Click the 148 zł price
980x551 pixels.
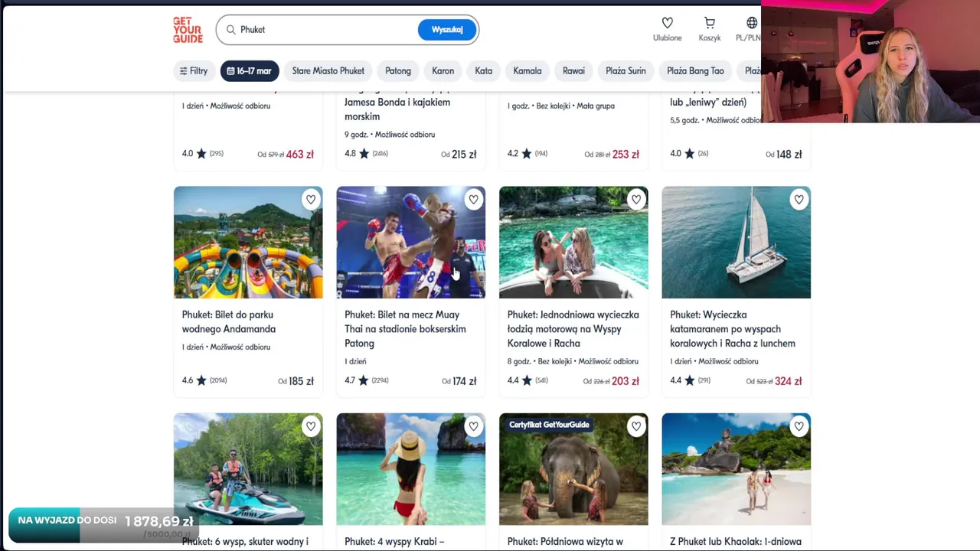pos(789,155)
